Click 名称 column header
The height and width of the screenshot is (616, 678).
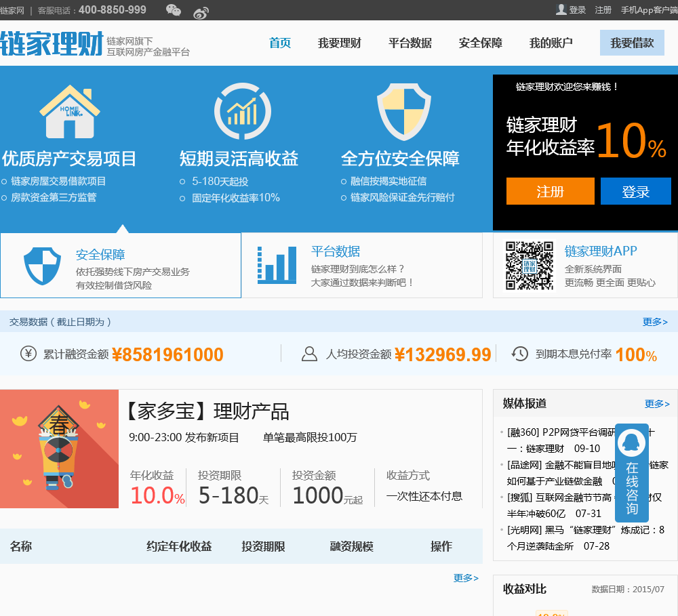[21, 546]
